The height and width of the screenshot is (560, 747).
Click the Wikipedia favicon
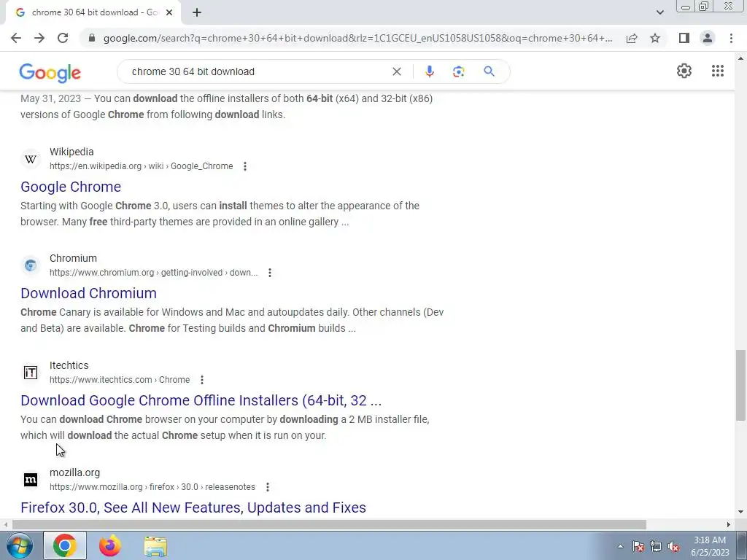pos(31,159)
